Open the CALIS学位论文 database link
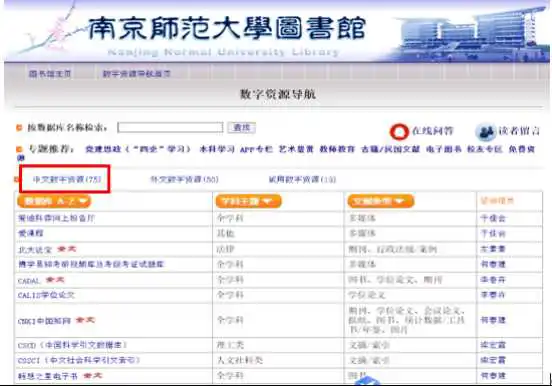The height and width of the screenshot is (386, 552). pyautogui.click(x=46, y=295)
